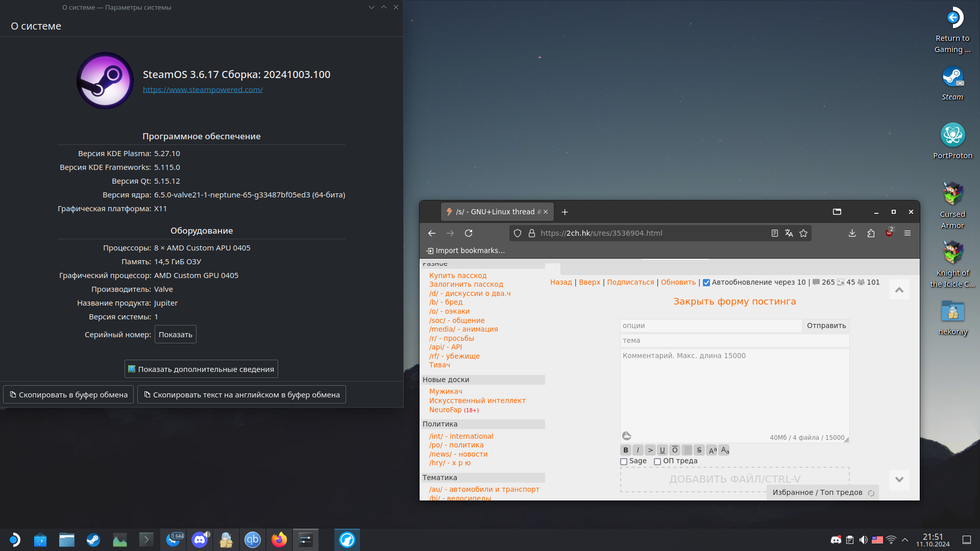This screenshot has height=551, width=980.
Task: Toggle Firefox reader view
Action: pyautogui.click(x=775, y=233)
